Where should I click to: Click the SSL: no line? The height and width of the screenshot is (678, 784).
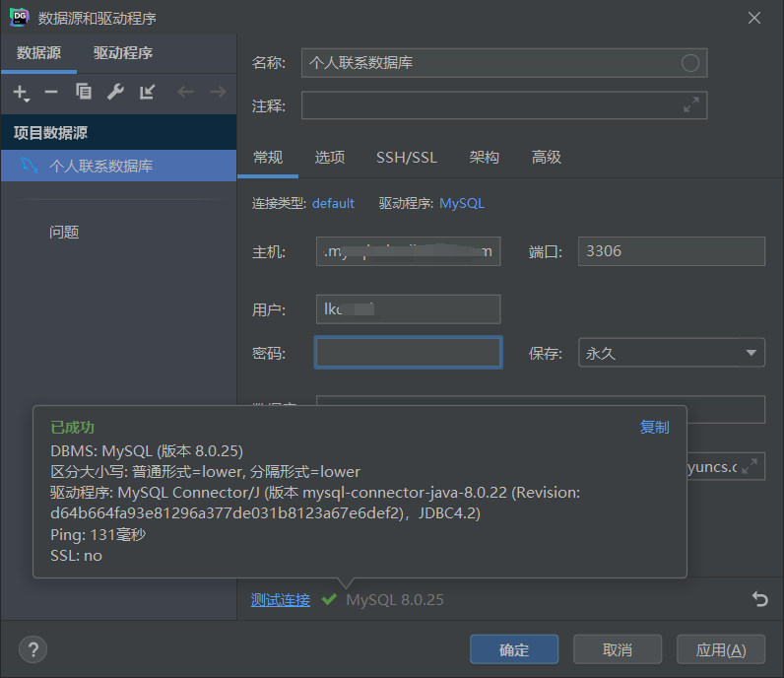coord(76,556)
